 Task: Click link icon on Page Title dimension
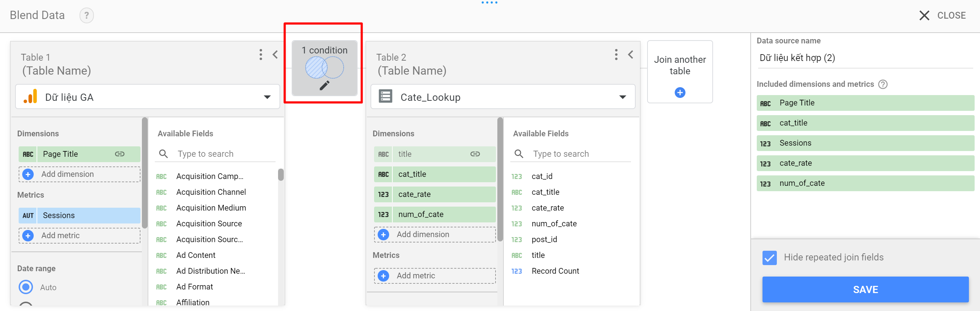click(120, 154)
